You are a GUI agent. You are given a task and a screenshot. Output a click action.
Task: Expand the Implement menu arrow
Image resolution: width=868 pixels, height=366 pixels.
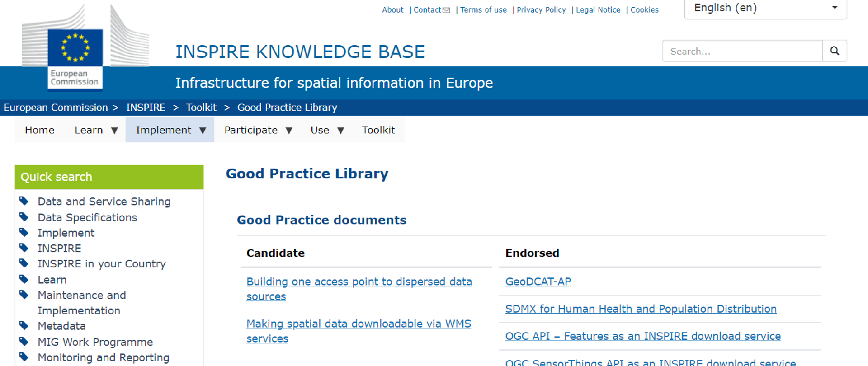click(203, 131)
